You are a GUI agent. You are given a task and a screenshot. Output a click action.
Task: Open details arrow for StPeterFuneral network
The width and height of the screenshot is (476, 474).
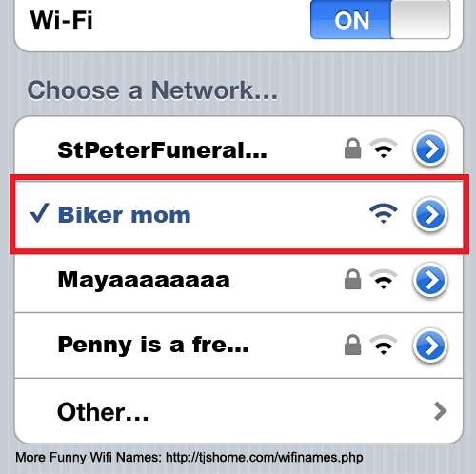click(x=430, y=149)
